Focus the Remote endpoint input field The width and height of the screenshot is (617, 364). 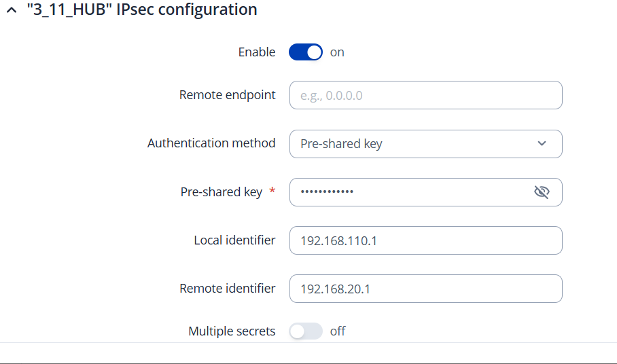tap(425, 95)
